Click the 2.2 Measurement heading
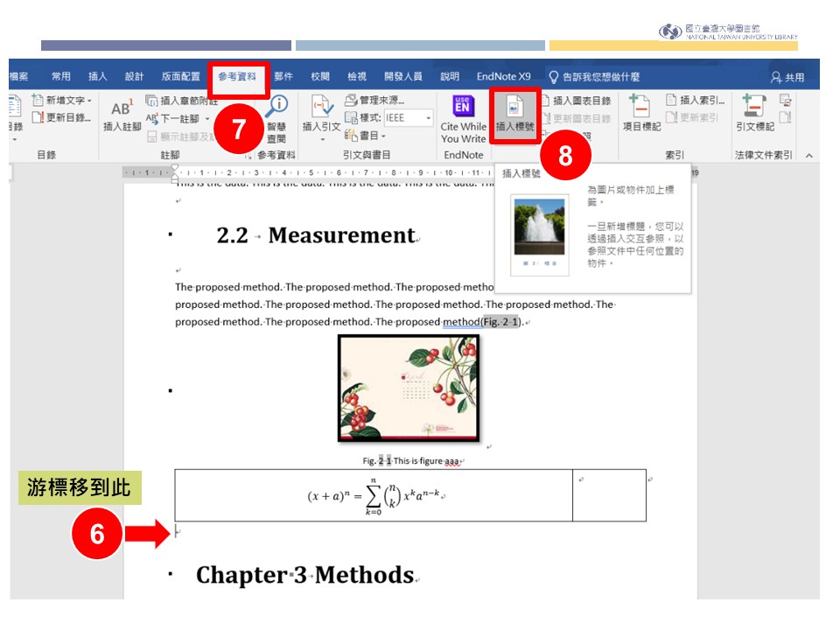 pos(316,235)
